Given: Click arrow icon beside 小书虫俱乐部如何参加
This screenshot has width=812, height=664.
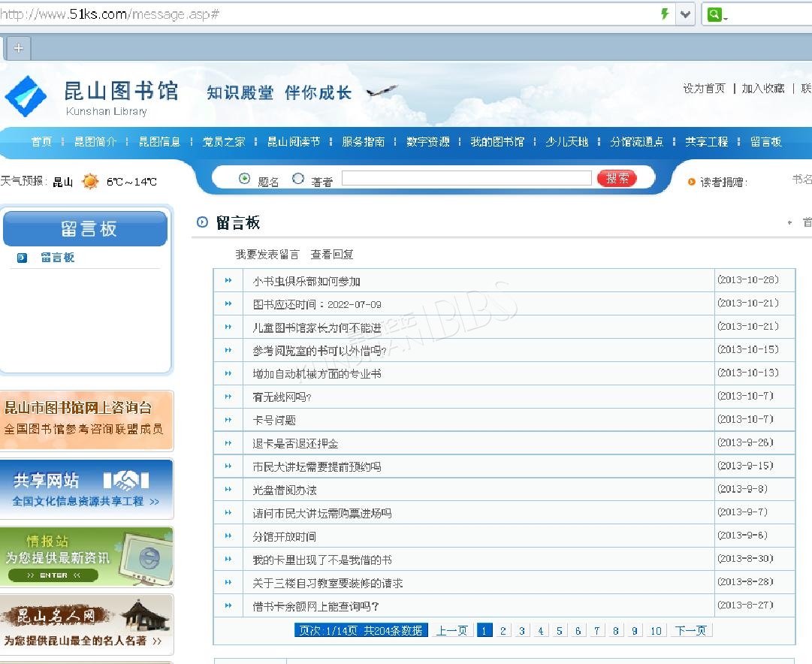Looking at the screenshot, I should (x=228, y=281).
